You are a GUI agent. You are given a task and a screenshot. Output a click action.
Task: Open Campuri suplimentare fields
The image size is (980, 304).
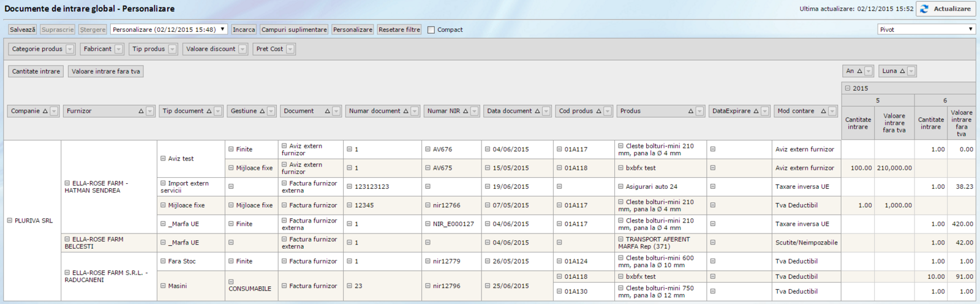pyautogui.click(x=294, y=29)
